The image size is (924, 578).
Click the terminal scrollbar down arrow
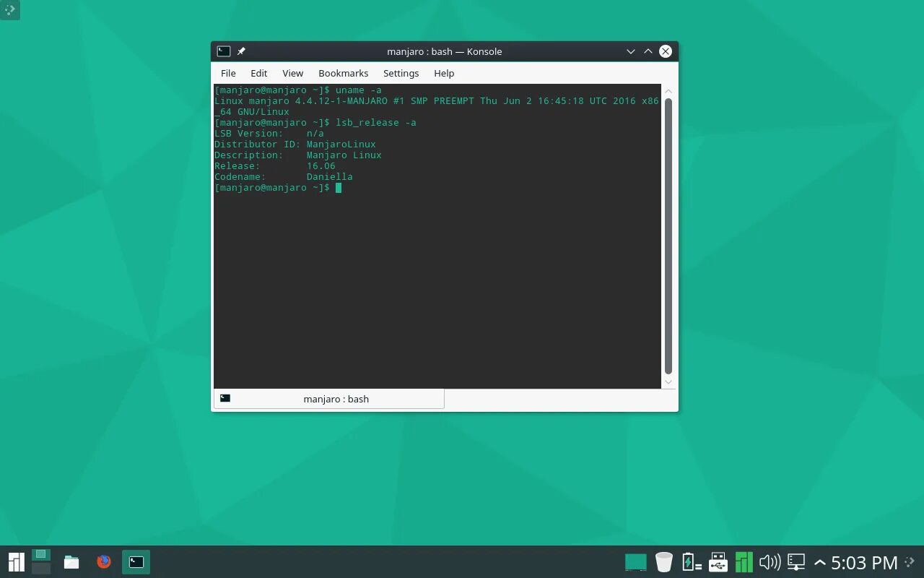(668, 381)
